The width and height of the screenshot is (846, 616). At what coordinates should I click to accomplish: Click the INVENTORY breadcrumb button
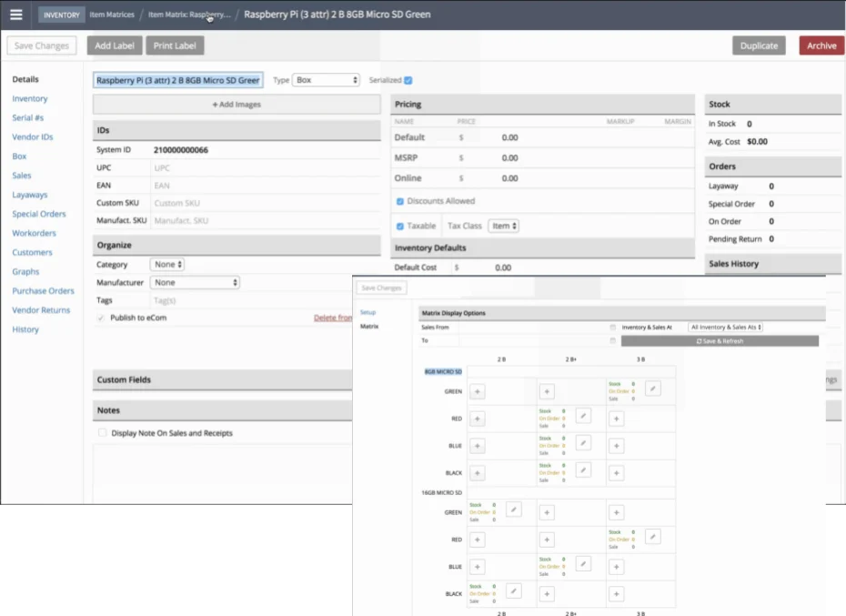[x=62, y=15]
